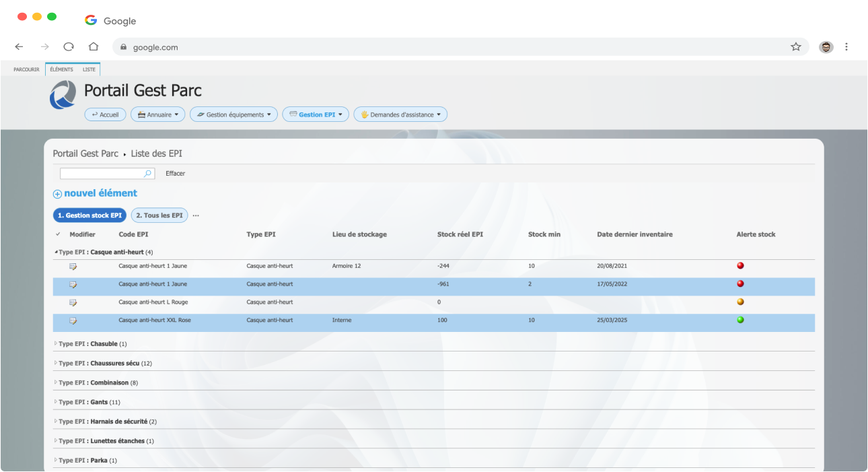Switch to the Tous les EPI view
This screenshot has height=472, width=868.
159,215
